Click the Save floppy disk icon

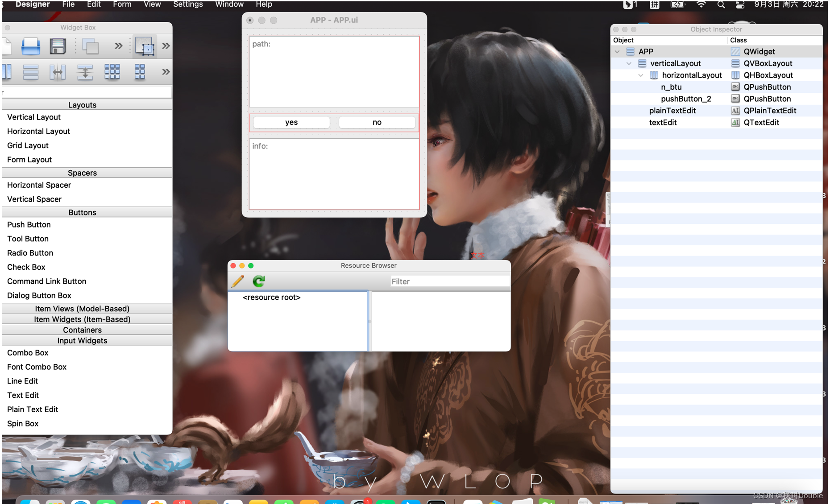click(58, 46)
